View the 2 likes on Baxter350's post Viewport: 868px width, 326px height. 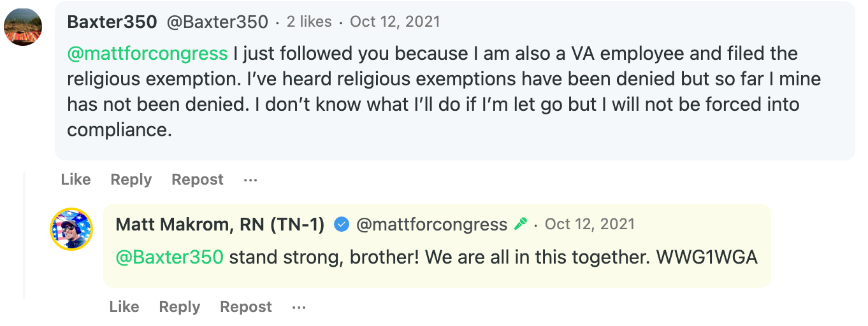point(309,22)
